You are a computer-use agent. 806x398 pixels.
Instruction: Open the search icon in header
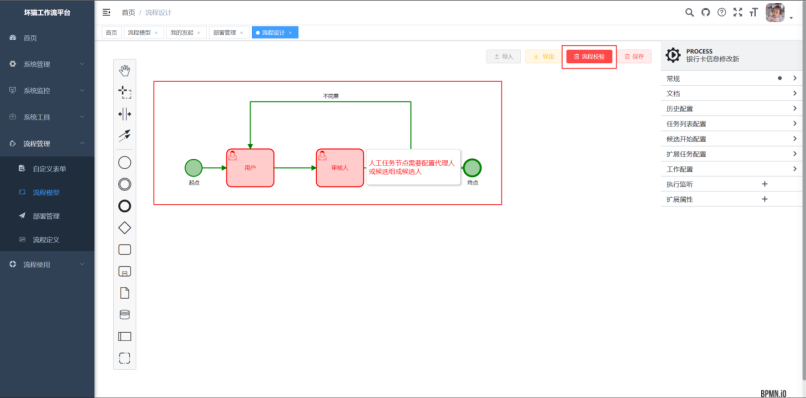pyautogui.click(x=689, y=13)
